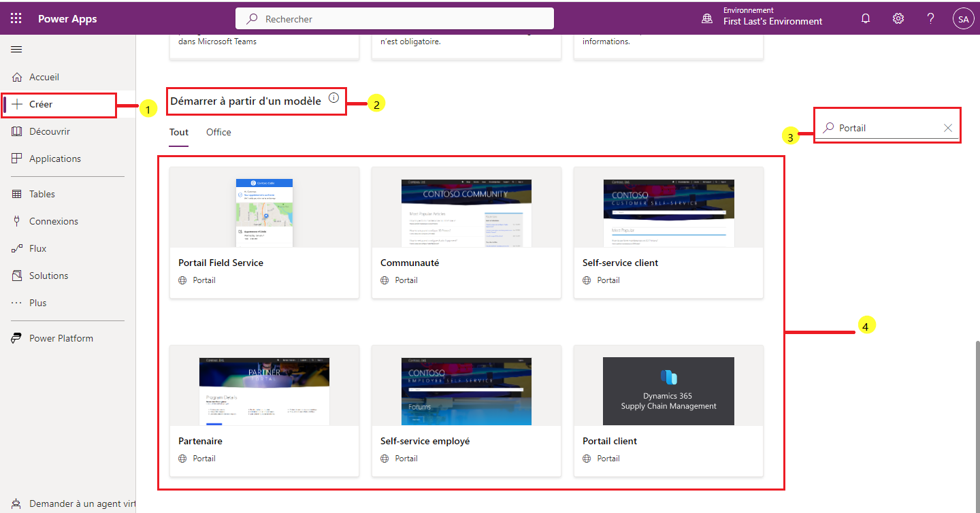The height and width of the screenshot is (513, 980).
Task: Select the Portail client card title
Action: pos(610,441)
